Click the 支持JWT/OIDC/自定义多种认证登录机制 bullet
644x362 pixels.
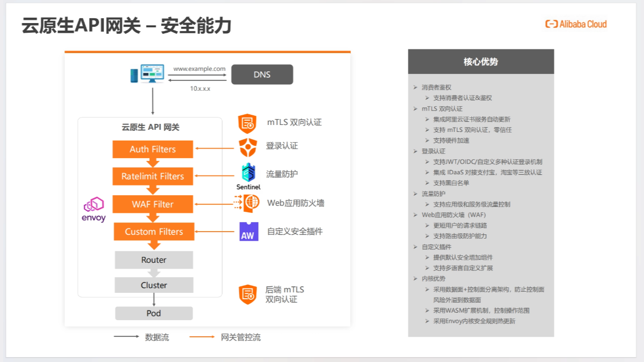point(487,161)
